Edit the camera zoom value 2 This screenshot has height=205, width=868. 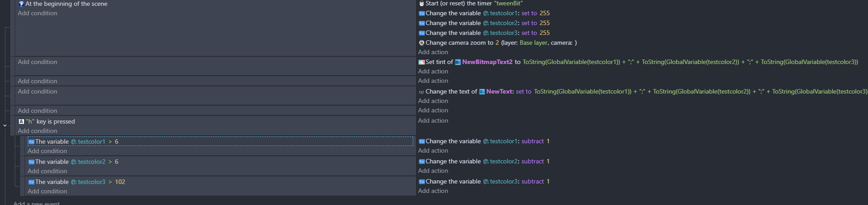click(x=497, y=43)
